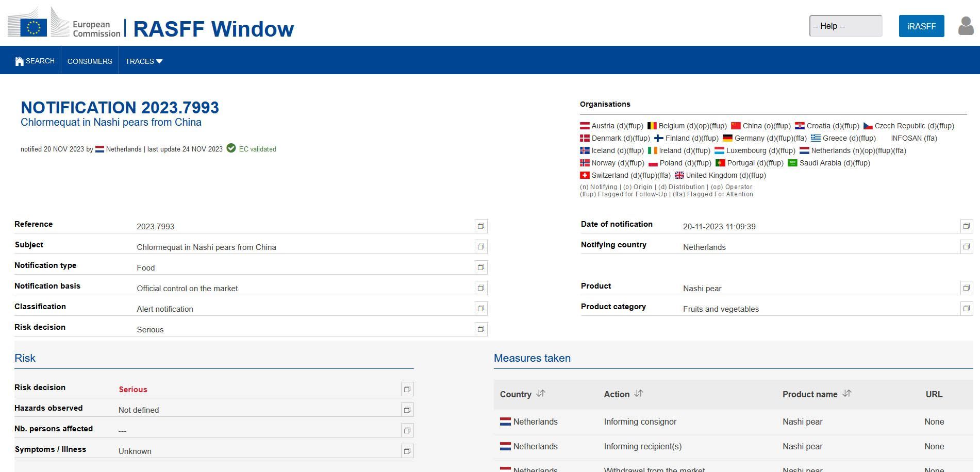Copy the Notification basis value
The height and width of the screenshot is (472, 980).
(481, 288)
